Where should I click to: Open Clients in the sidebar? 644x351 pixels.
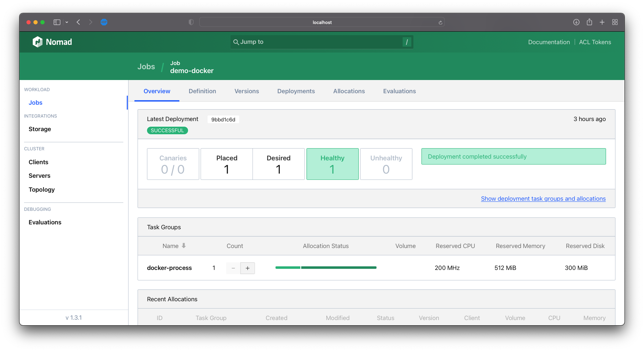[x=38, y=162]
